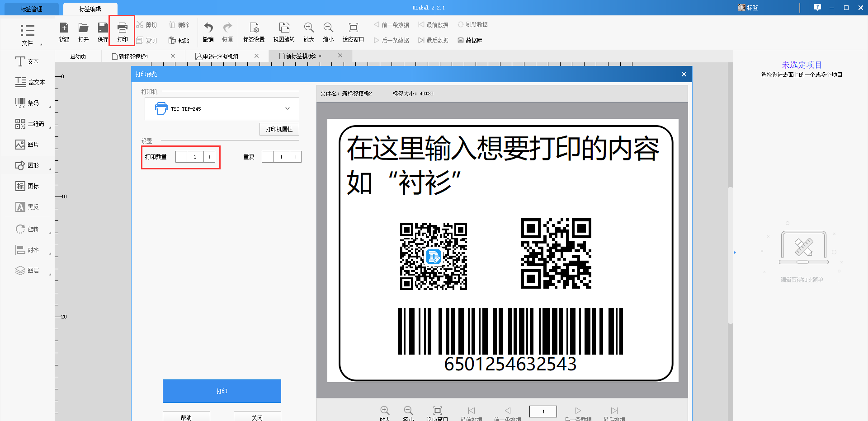Screen dimensions: 868x421
Task: Close the 新标签模板2 document tab
Action: coord(340,56)
